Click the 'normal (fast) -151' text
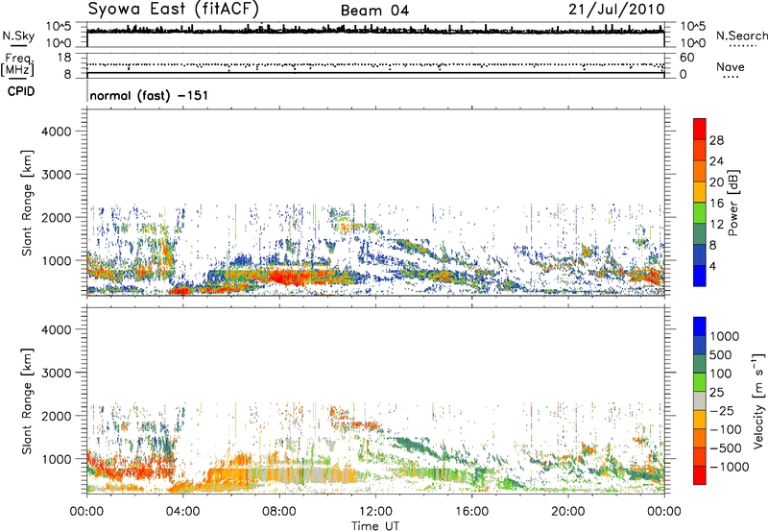The image size is (768, 532). coord(149,95)
